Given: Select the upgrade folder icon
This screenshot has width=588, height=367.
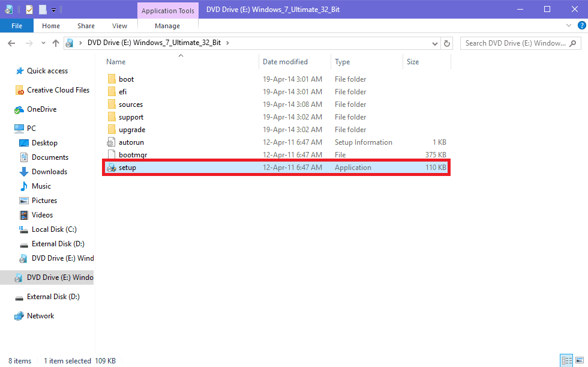Looking at the screenshot, I should [112, 130].
